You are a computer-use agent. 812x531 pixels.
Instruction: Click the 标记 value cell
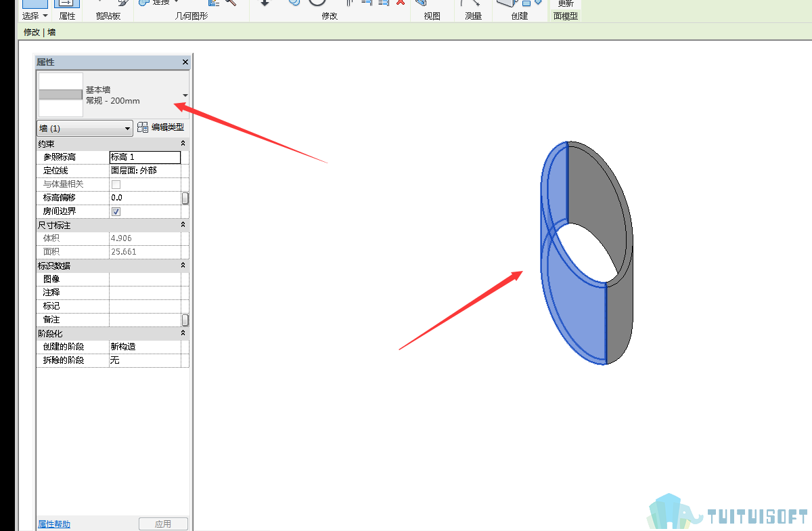tap(145, 306)
